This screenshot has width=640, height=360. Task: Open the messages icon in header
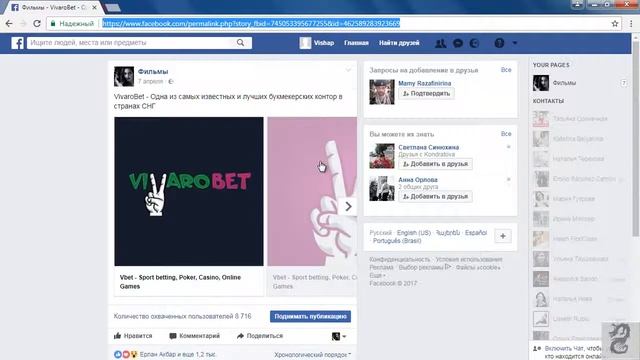point(458,43)
